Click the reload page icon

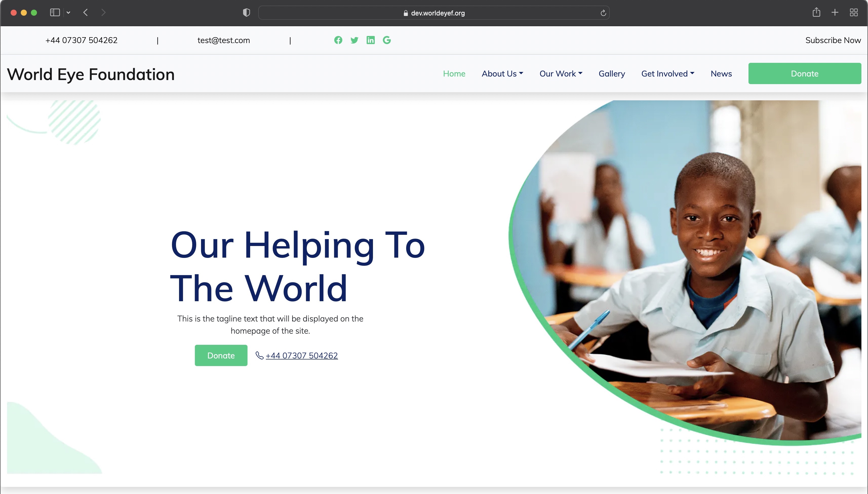pyautogui.click(x=604, y=13)
